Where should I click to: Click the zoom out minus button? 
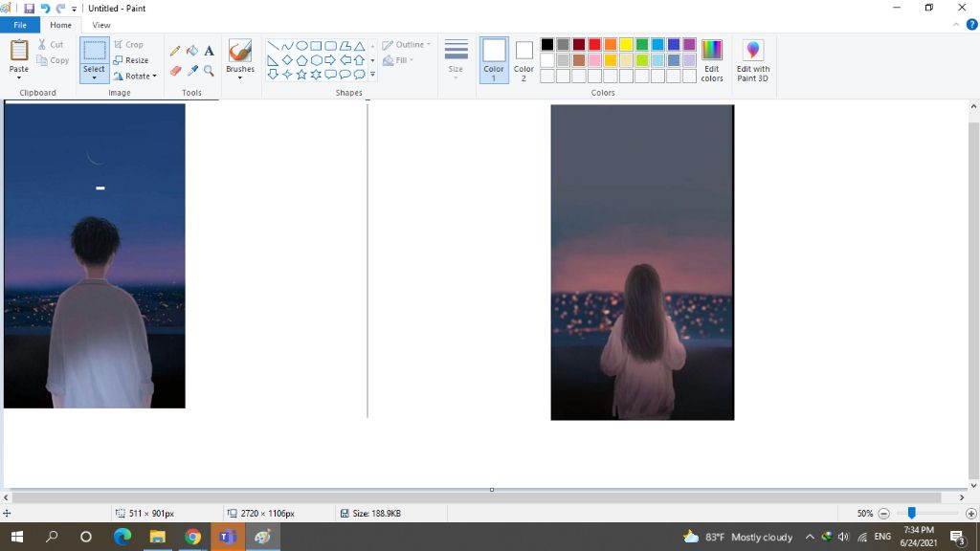(883, 514)
